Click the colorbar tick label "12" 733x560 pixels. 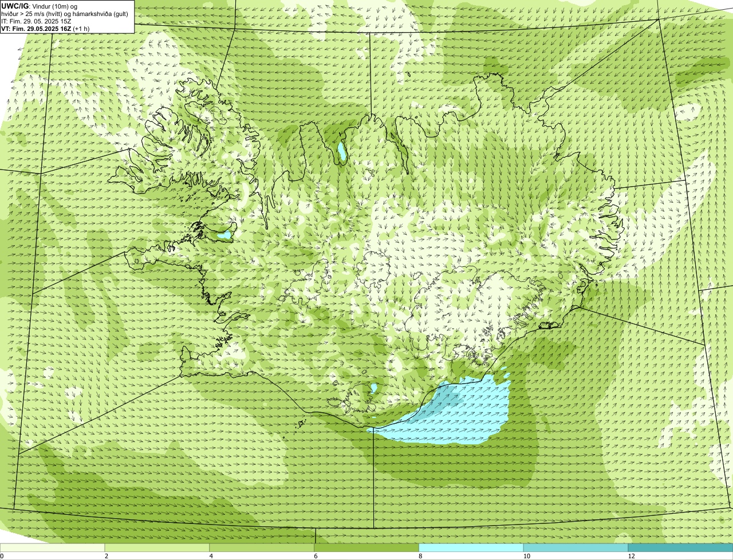click(x=631, y=556)
